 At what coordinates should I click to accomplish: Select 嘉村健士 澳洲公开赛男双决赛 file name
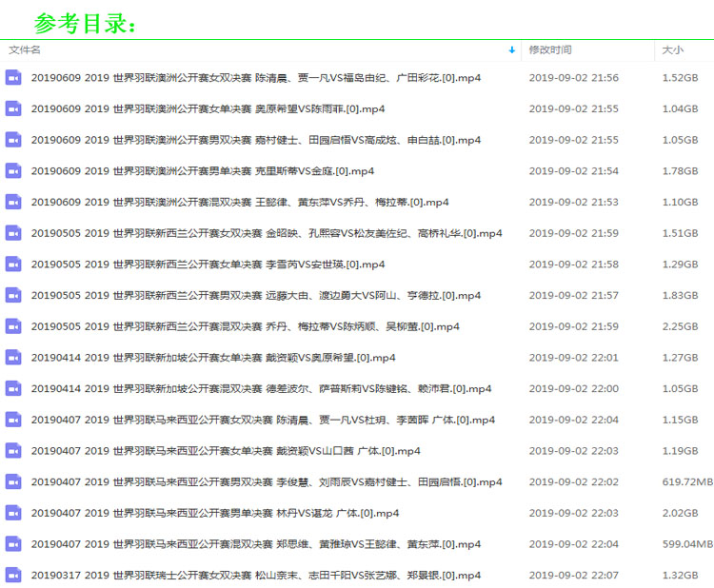pyautogui.click(x=256, y=140)
